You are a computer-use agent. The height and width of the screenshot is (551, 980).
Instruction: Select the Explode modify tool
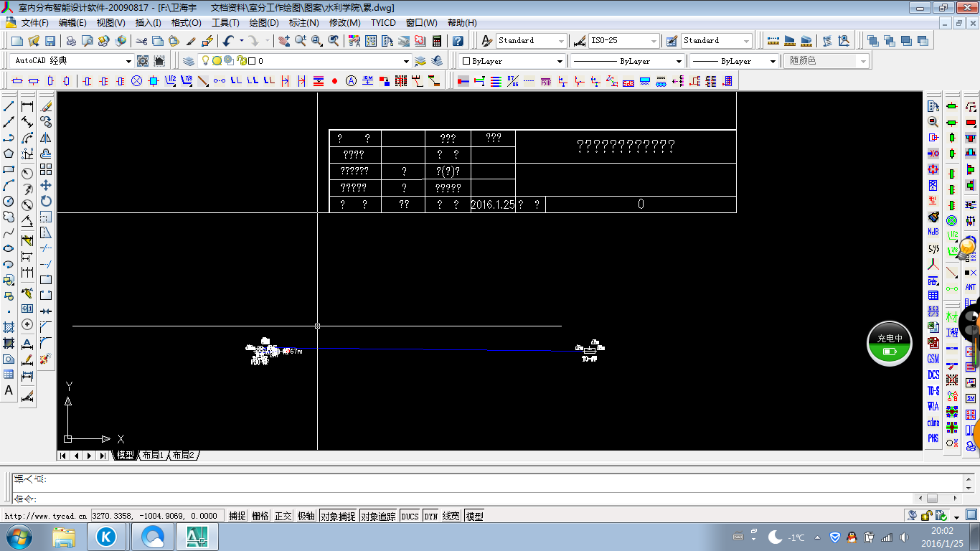[x=46, y=359]
